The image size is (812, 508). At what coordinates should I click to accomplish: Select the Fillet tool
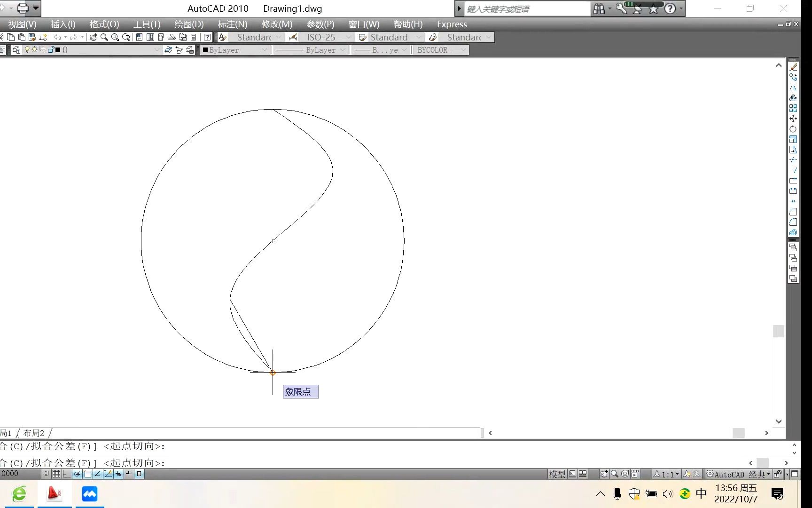pos(793,222)
